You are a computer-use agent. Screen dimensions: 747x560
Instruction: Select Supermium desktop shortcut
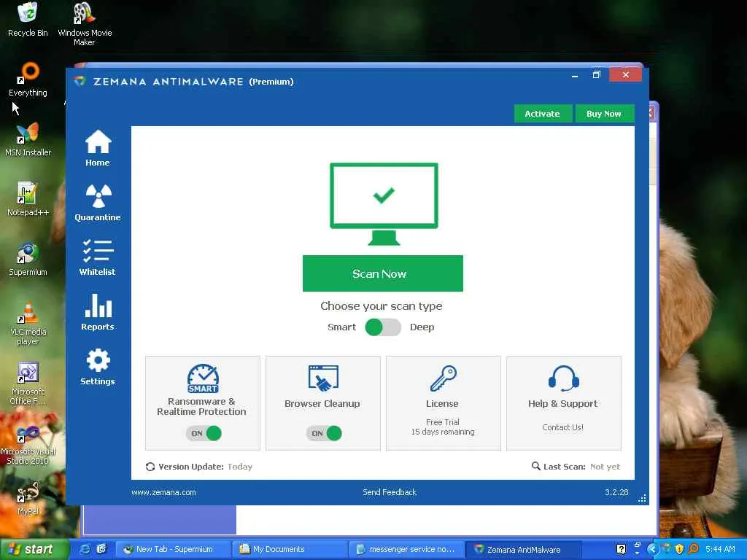click(x=28, y=259)
